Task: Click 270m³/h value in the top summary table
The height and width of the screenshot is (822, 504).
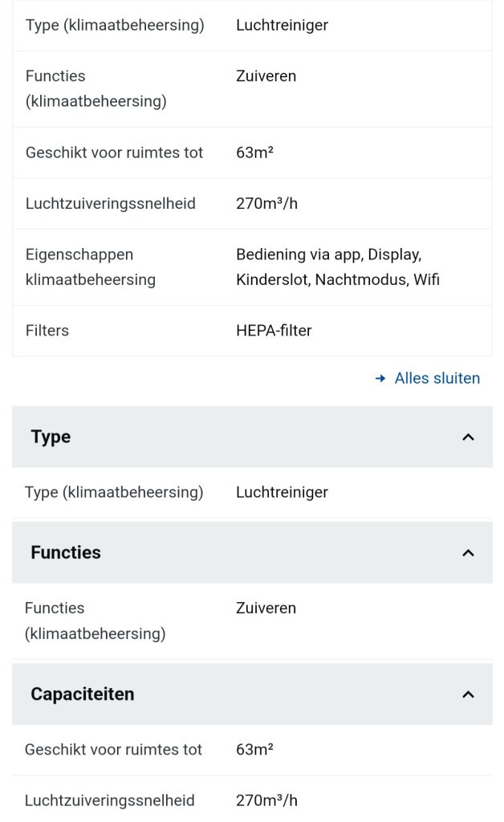Action: tap(266, 204)
